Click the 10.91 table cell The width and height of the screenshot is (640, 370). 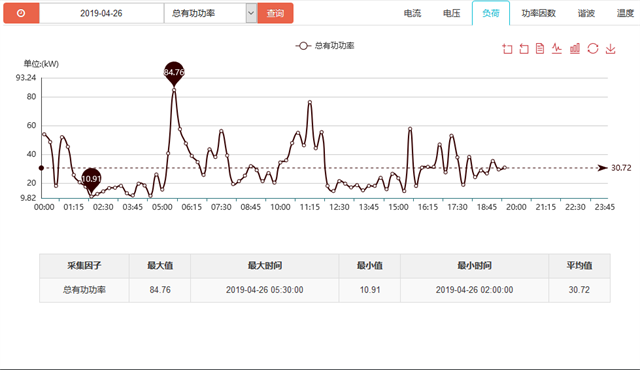point(370,290)
